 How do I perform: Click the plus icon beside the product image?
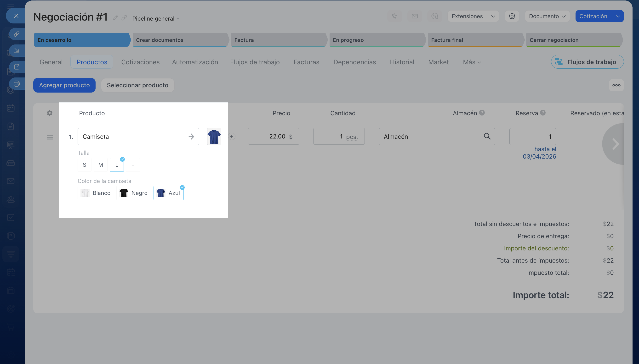(x=232, y=137)
